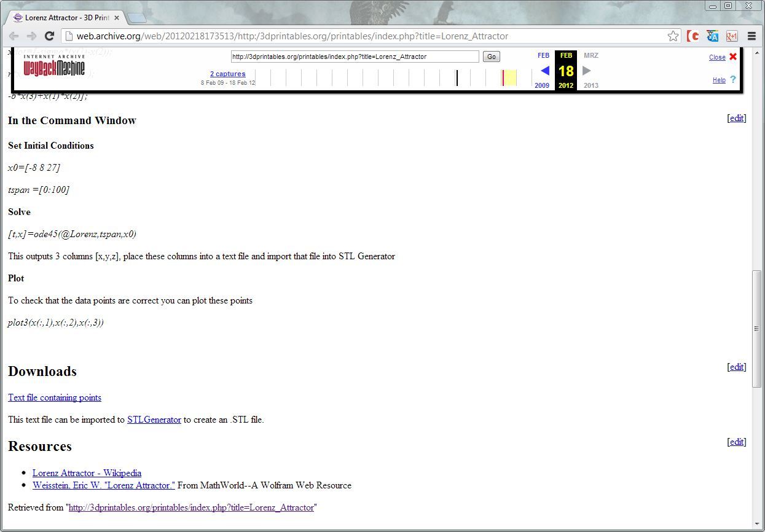
Task: Bookmark page with the star icon
Action: (x=673, y=36)
